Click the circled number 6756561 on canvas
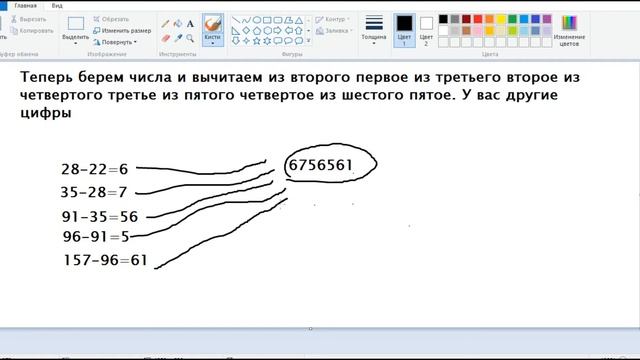640x360 pixels. click(320, 165)
